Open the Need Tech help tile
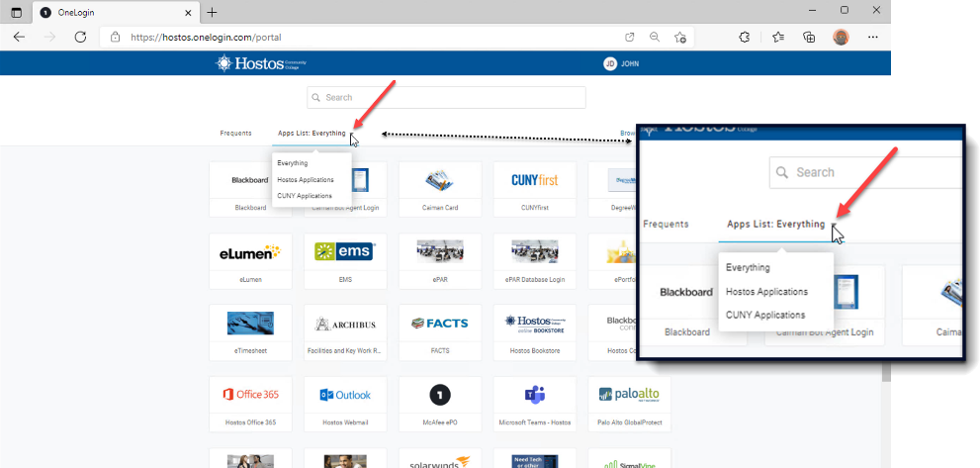The width and height of the screenshot is (980, 468). coord(534,458)
